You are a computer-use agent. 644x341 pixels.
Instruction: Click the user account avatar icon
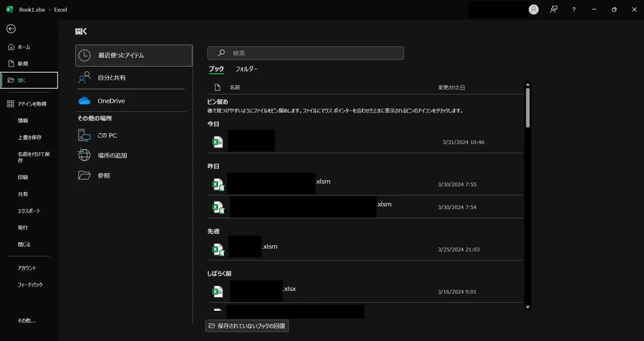pos(533,9)
